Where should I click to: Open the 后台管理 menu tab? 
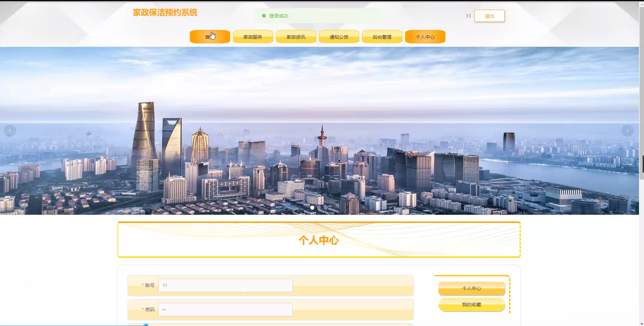[382, 37]
